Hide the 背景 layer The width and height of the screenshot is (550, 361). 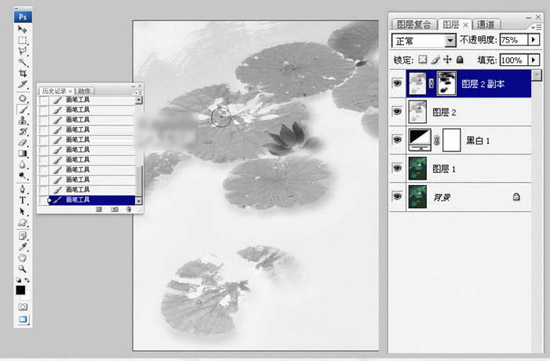point(397,196)
